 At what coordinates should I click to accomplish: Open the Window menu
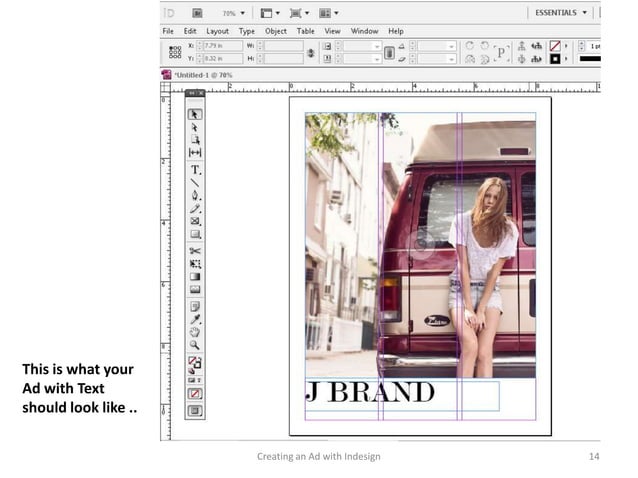pos(365,31)
